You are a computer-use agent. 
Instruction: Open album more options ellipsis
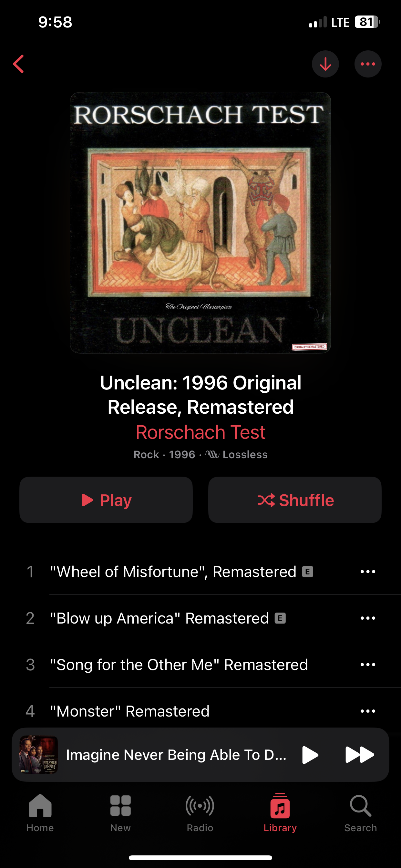click(x=368, y=64)
